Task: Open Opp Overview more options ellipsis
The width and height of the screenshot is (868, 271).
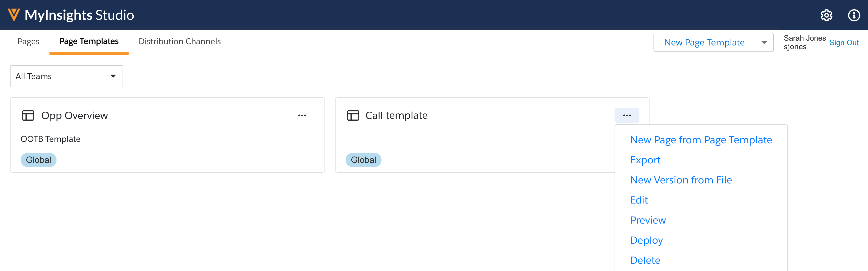Action: tap(302, 115)
